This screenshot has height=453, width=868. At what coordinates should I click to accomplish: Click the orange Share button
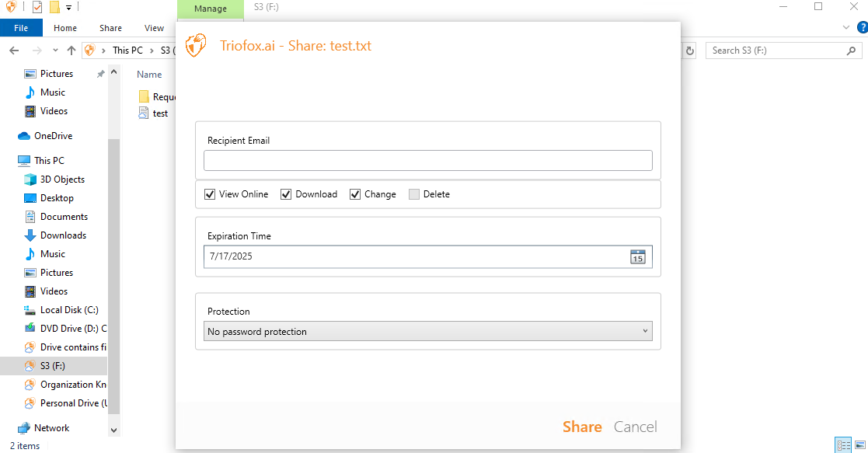coord(582,427)
